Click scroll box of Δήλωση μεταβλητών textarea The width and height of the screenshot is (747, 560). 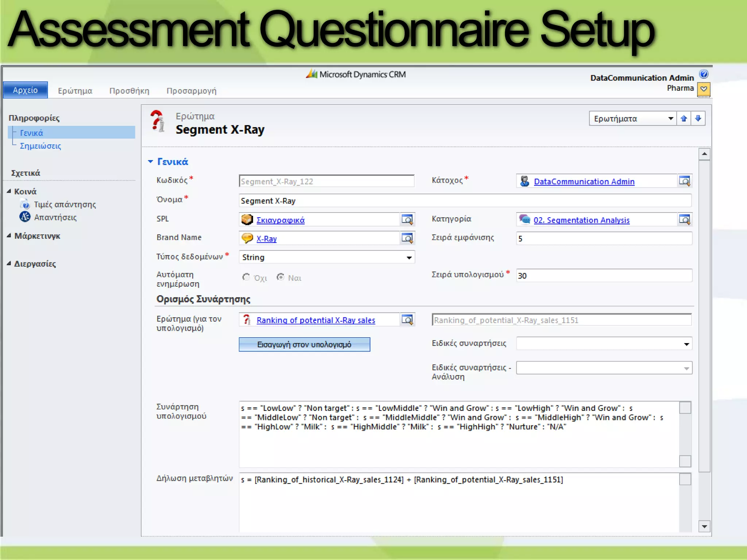pos(685,479)
